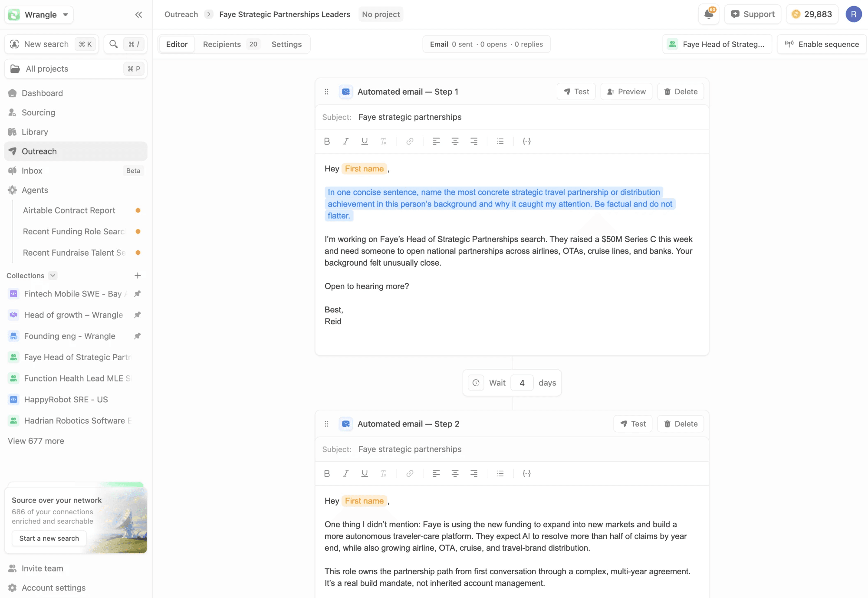This screenshot has height=598, width=868.
Task: Go to Sourcing in sidebar
Action: (76, 113)
